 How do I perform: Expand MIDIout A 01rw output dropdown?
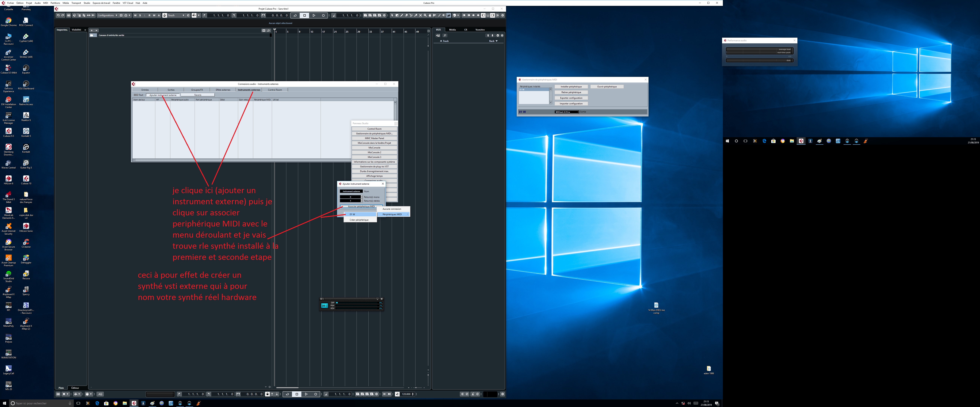point(567,112)
